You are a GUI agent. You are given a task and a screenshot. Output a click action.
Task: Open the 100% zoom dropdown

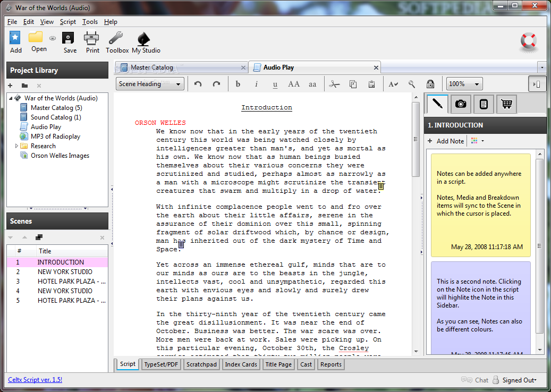[464, 84]
